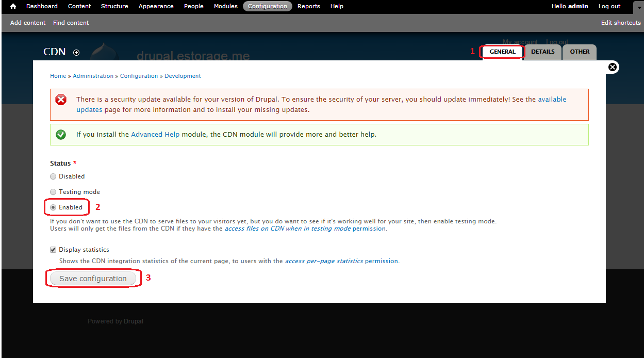Open the Help admin menu
Viewport: 644px width, 358px height.
click(337, 6)
